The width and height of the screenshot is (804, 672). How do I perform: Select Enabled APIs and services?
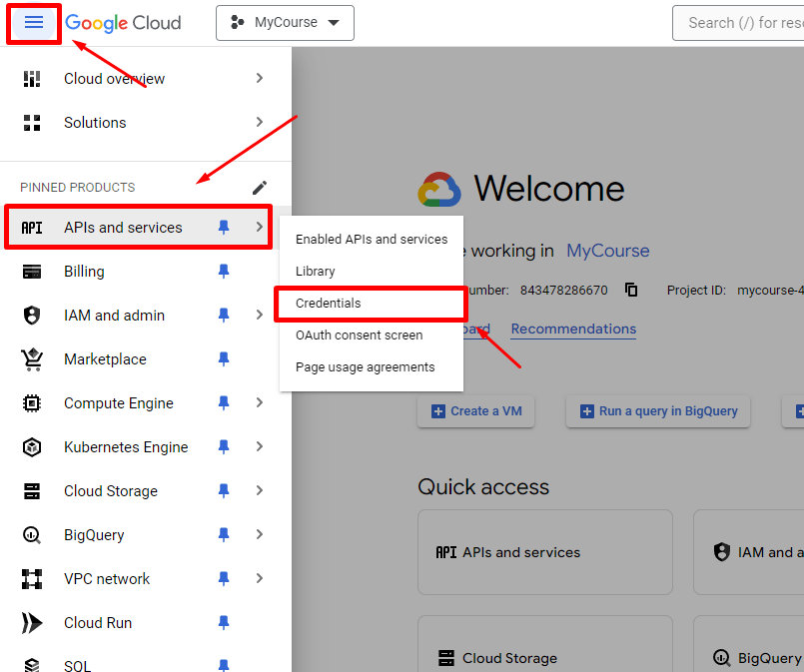coord(372,240)
